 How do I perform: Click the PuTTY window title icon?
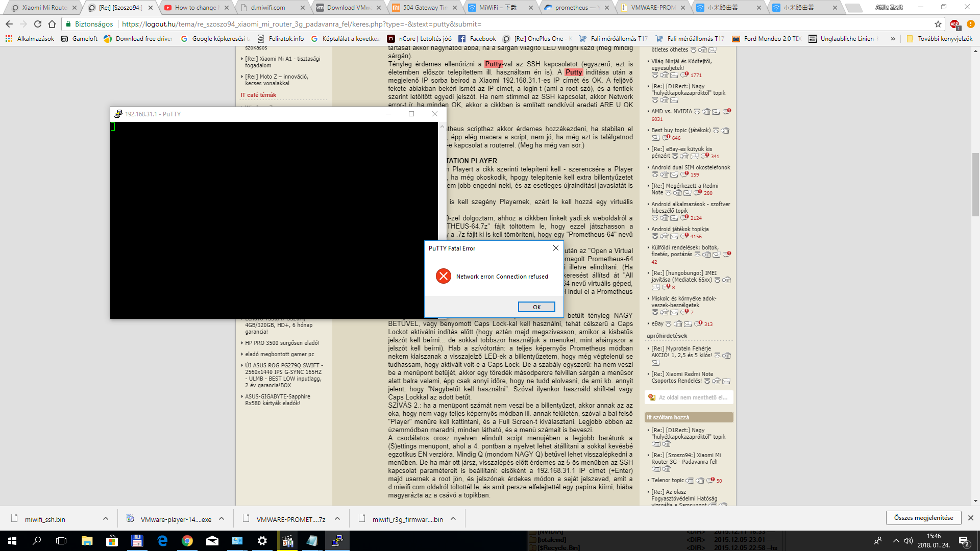[118, 114]
